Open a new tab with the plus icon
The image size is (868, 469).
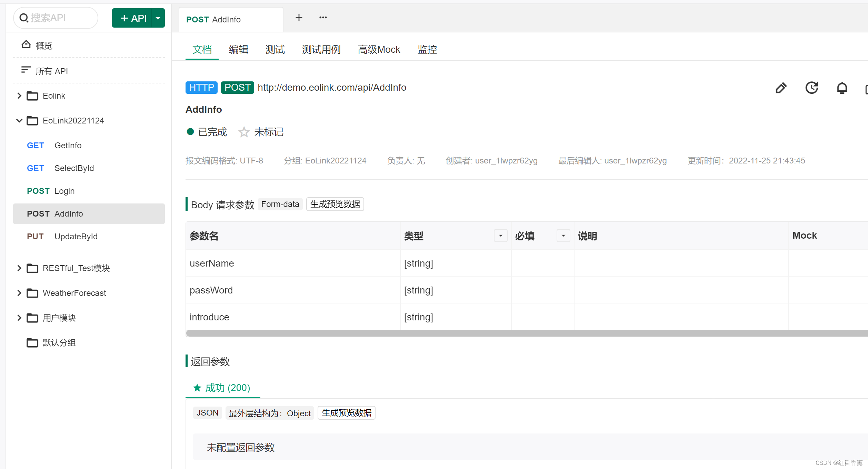pos(299,17)
